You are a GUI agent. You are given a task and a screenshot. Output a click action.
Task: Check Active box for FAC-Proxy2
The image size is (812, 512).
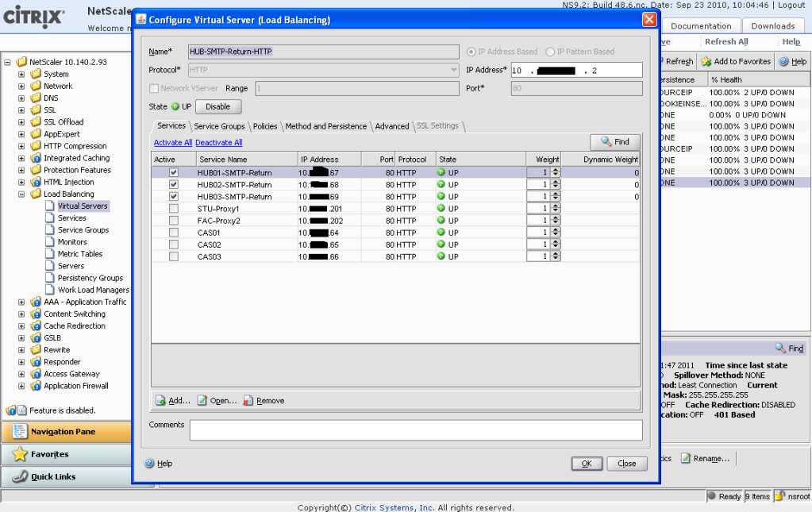tap(174, 221)
